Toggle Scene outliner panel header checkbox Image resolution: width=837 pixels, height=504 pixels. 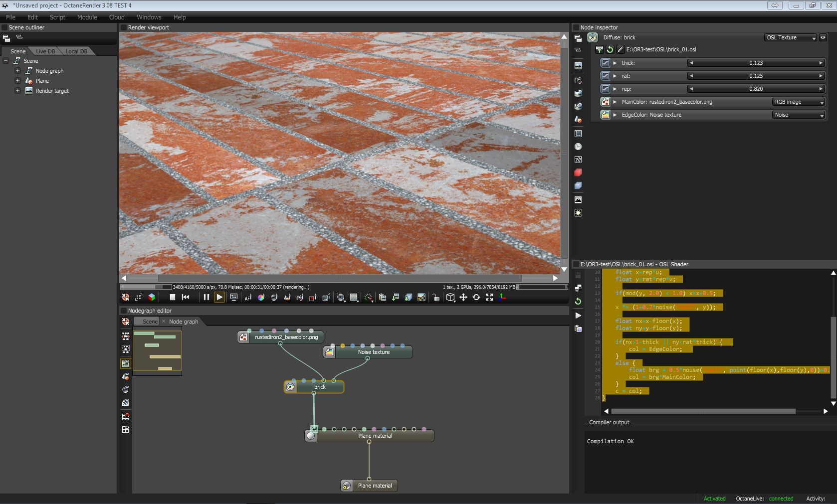(4, 27)
